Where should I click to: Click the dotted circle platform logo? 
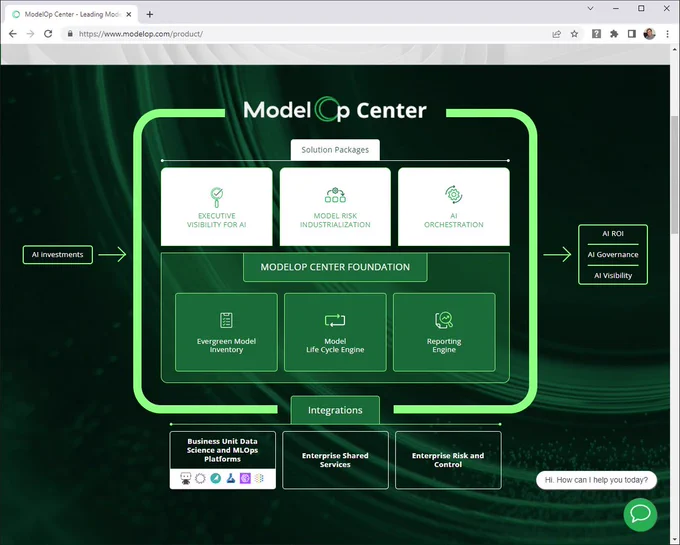pos(200,478)
